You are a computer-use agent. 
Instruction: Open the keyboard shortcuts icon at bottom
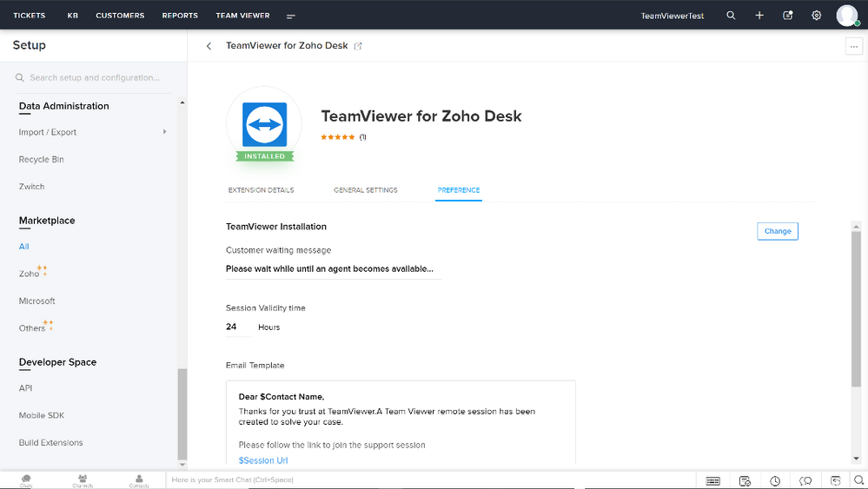click(x=713, y=480)
